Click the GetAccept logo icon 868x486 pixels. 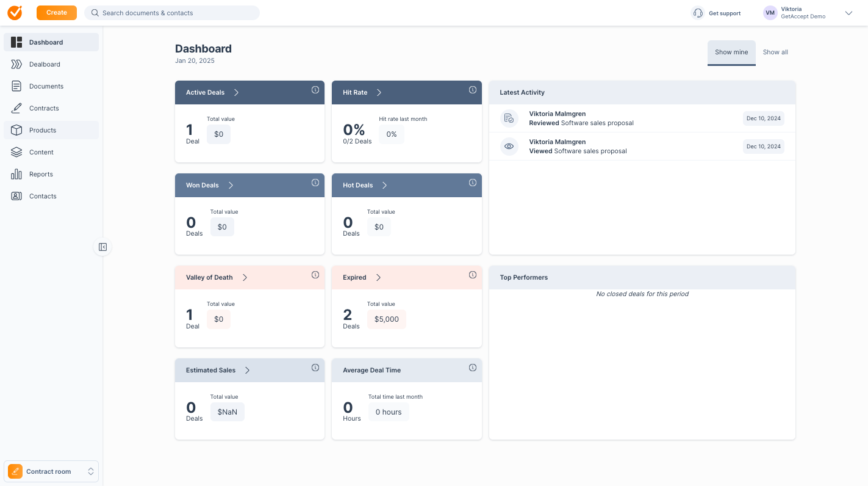click(15, 13)
